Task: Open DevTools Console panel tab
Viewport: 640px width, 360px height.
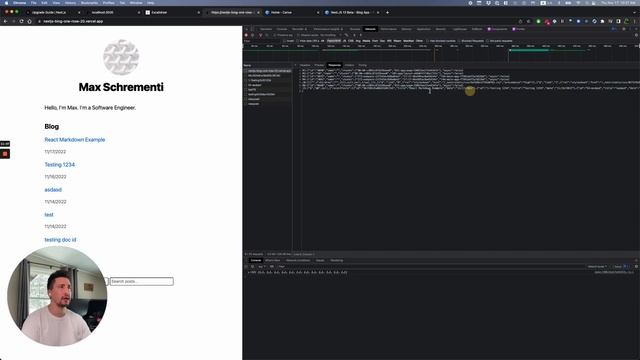Action: pyautogui.click(x=282, y=29)
